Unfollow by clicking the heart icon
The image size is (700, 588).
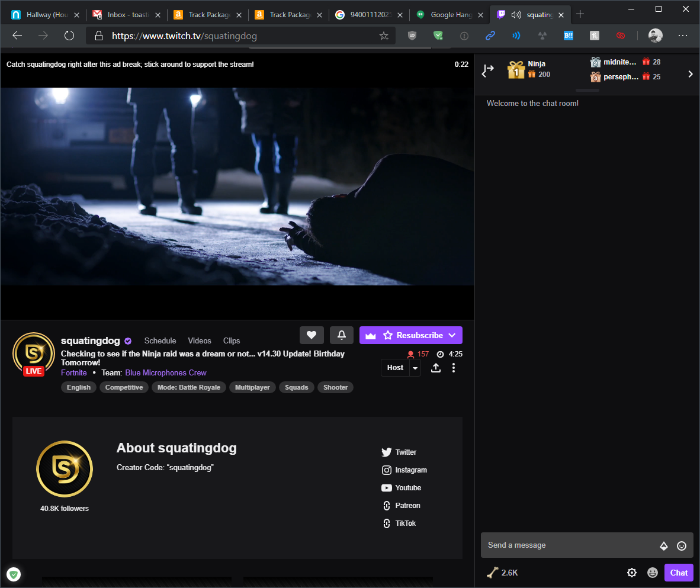pyautogui.click(x=312, y=335)
